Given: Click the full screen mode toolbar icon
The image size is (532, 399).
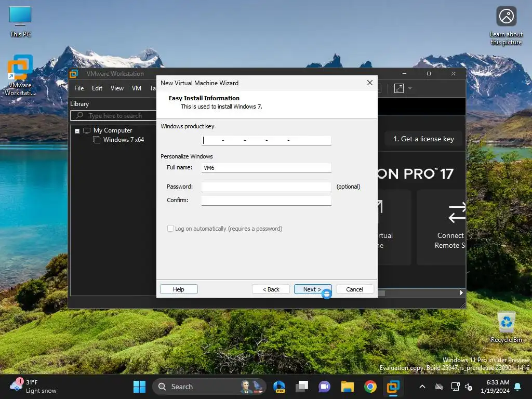Looking at the screenshot, I should point(398,88).
